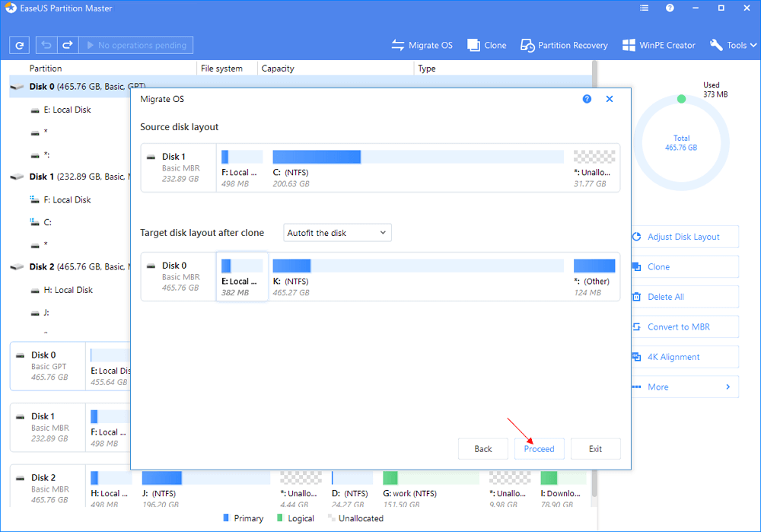Expand the Tools dropdown menu

tap(734, 45)
